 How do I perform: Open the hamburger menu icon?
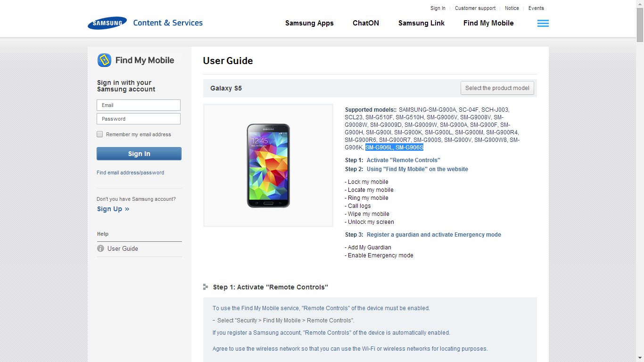543,24
